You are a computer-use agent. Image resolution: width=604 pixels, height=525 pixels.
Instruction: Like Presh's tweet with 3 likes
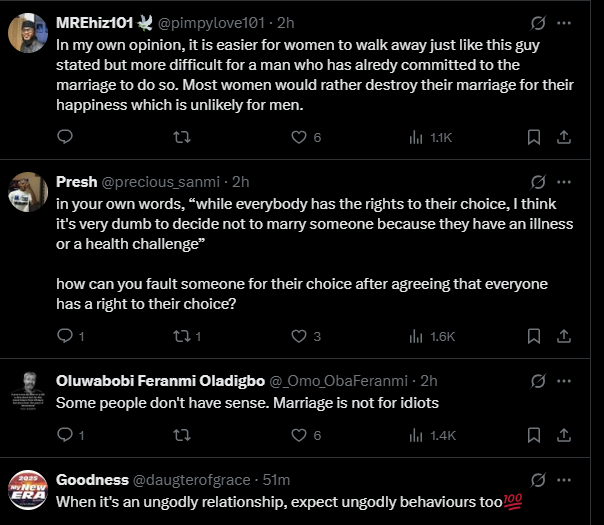(x=297, y=336)
